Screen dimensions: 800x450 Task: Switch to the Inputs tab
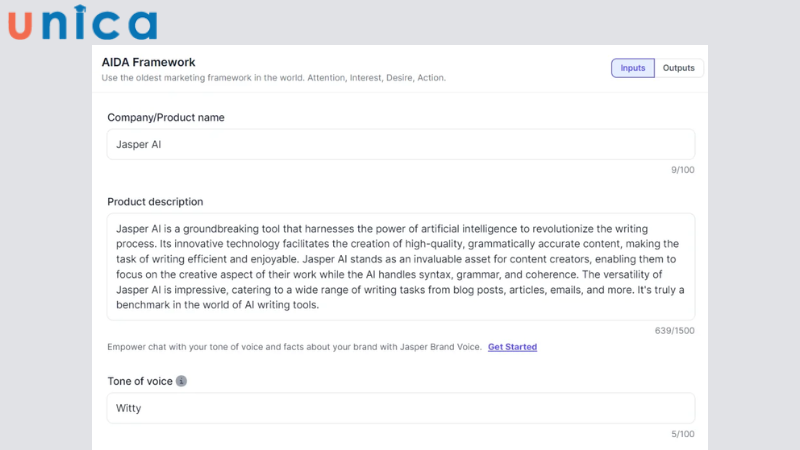(633, 68)
